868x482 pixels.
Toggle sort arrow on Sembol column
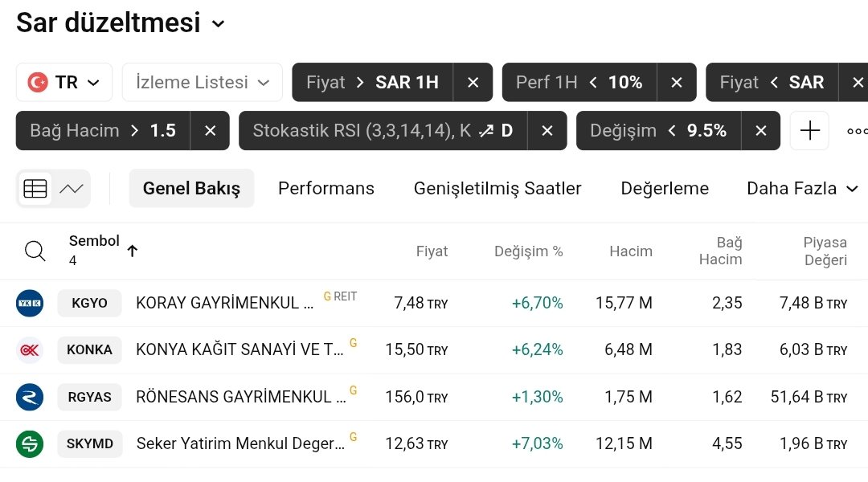(133, 251)
